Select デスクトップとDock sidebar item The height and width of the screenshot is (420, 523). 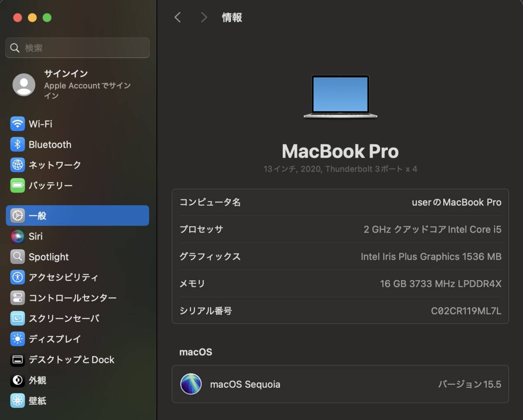pos(77,359)
